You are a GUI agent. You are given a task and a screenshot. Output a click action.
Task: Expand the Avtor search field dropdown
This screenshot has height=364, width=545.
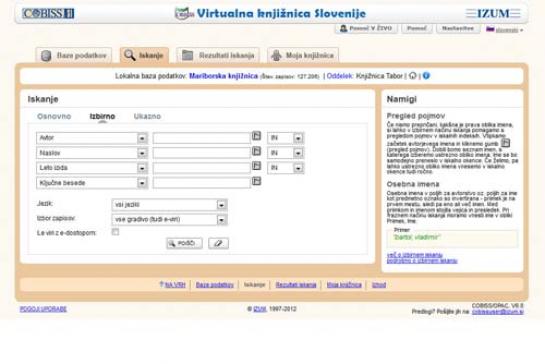coord(142,138)
